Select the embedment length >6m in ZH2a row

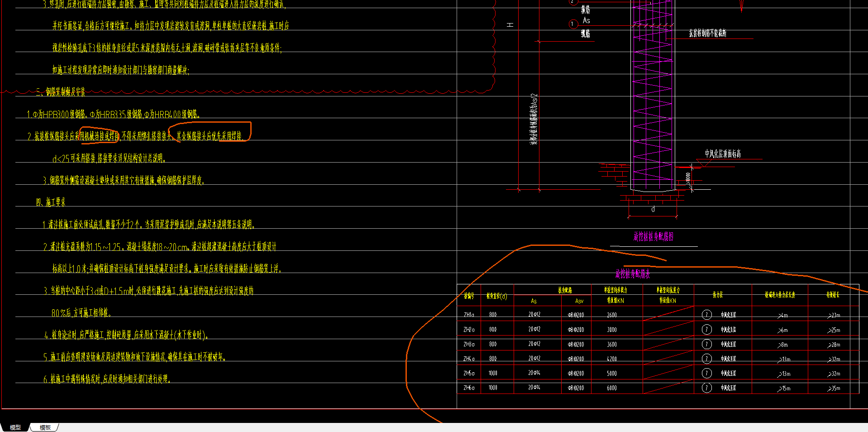coord(783,330)
